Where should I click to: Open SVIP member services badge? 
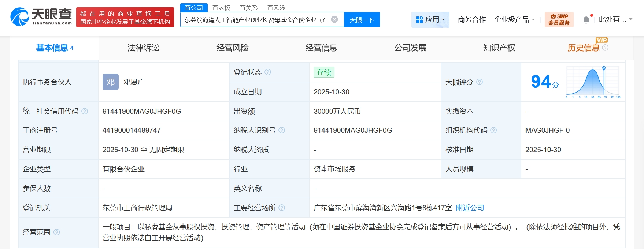coord(559,19)
